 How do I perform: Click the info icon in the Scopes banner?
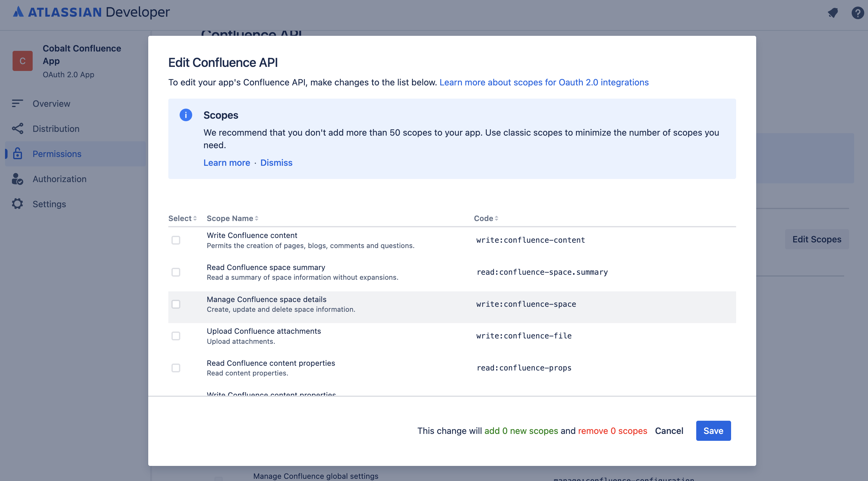coord(186,115)
